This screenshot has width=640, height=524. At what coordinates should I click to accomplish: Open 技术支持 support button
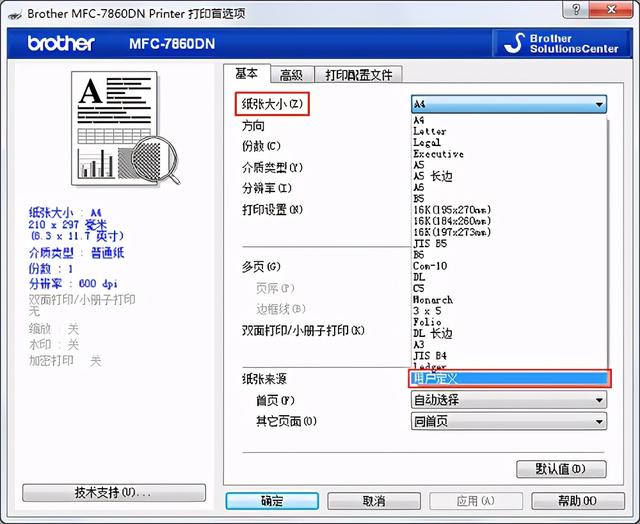[x=112, y=493]
